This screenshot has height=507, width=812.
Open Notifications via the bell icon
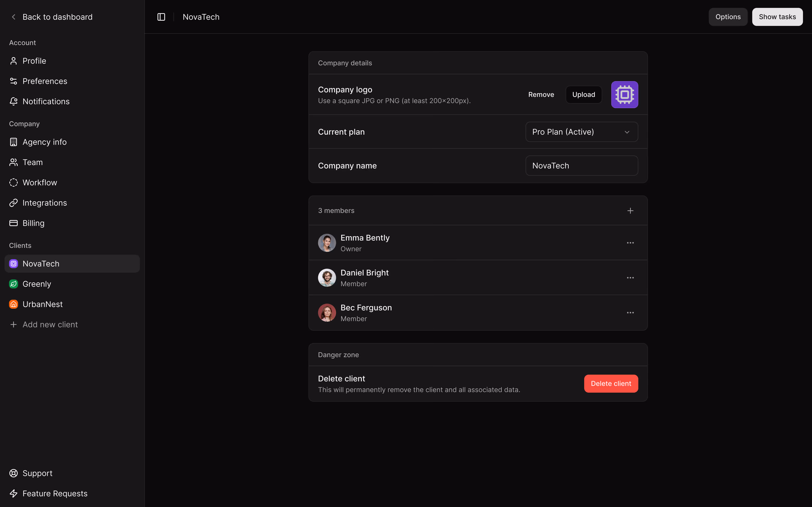pos(13,101)
